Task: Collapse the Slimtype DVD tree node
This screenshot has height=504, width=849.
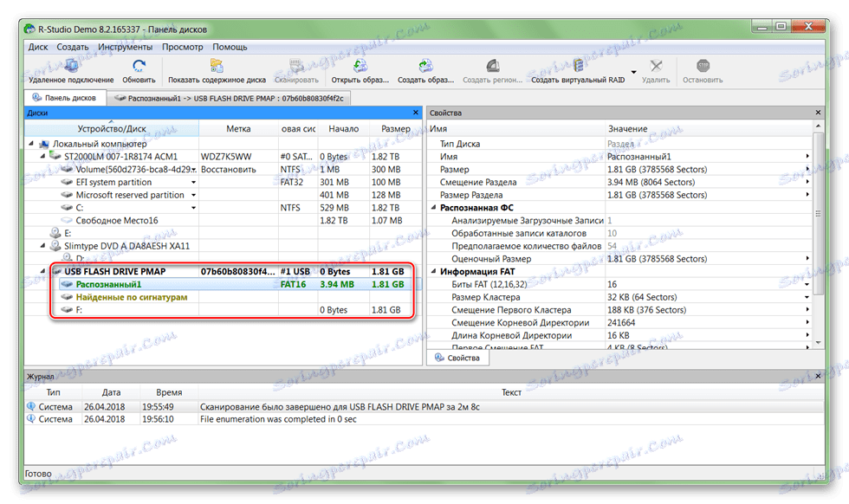Action: (x=42, y=246)
